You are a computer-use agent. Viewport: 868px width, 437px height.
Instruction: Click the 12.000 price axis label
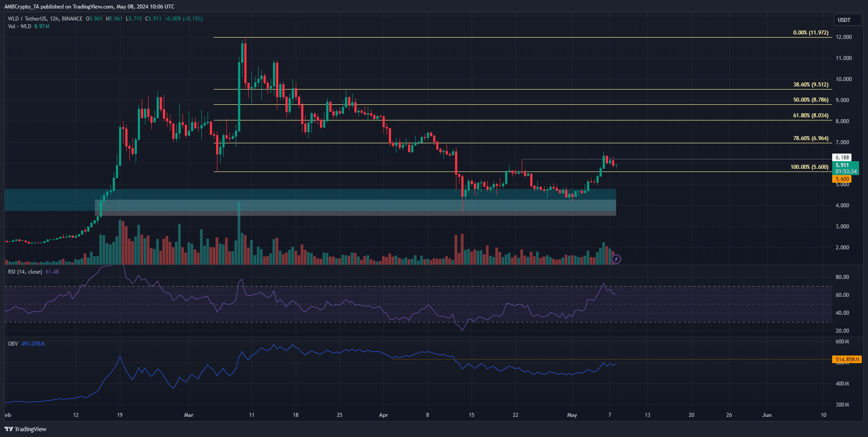(844, 37)
